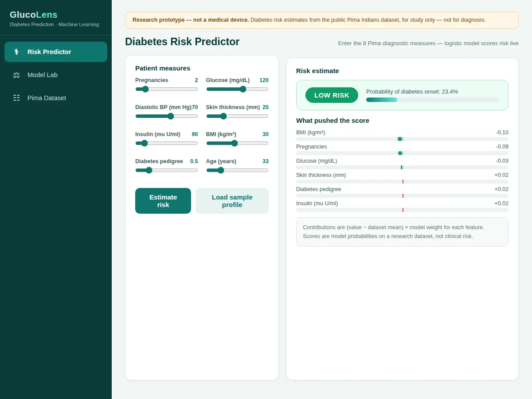Adjust the Skin thickness slider
Image resolution: width=532 pixels, height=399 pixels.
[x=237, y=116]
